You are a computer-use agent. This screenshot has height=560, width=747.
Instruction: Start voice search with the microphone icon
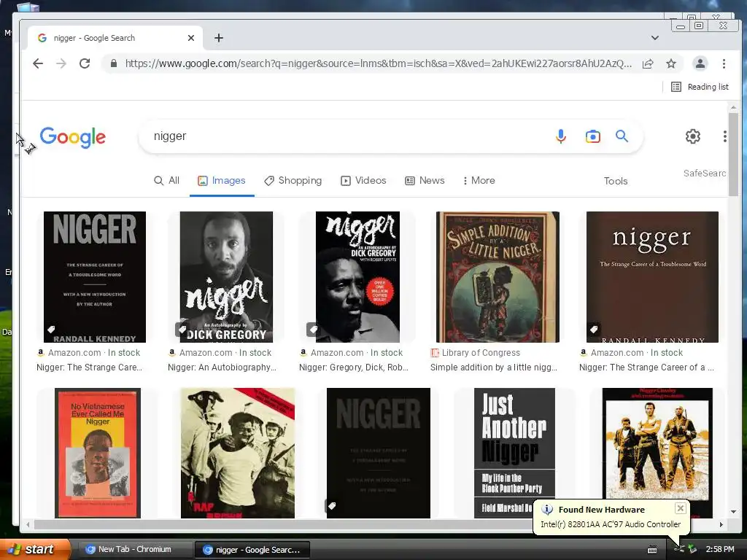tap(561, 136)
